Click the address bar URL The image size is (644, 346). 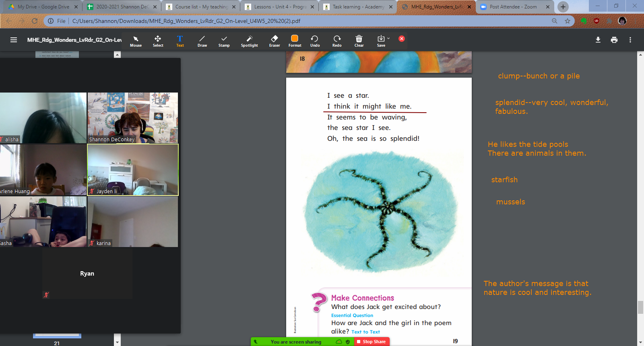pyautogui.click(x=186, y=21)
